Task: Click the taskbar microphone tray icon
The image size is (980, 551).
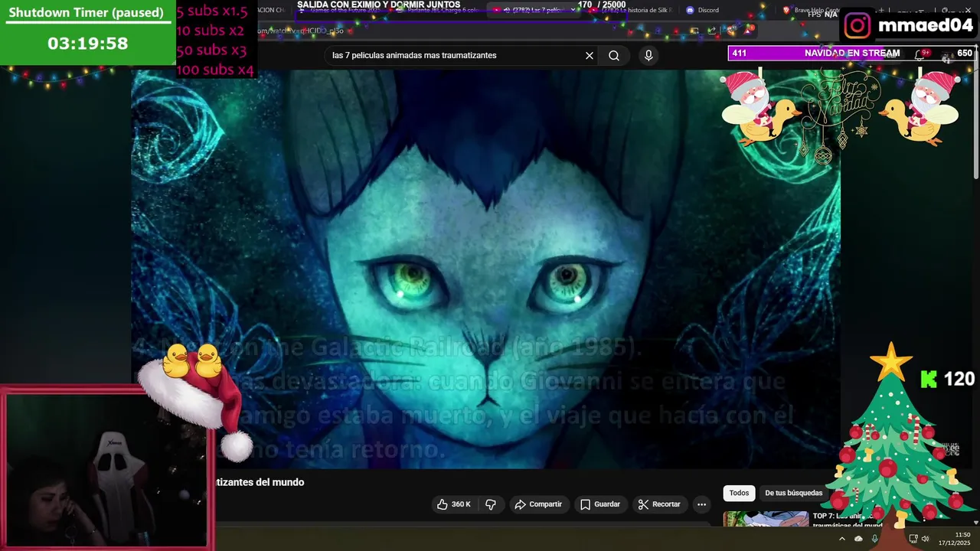Action: pyautogui.click(x=874, y=539)
